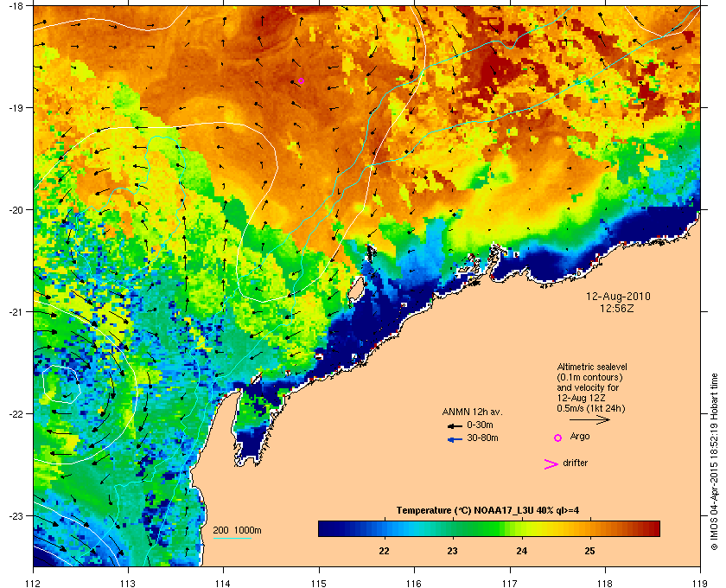Click the latitude axis label -19
This screenshot has width=726, height=588.
point(16,108)
